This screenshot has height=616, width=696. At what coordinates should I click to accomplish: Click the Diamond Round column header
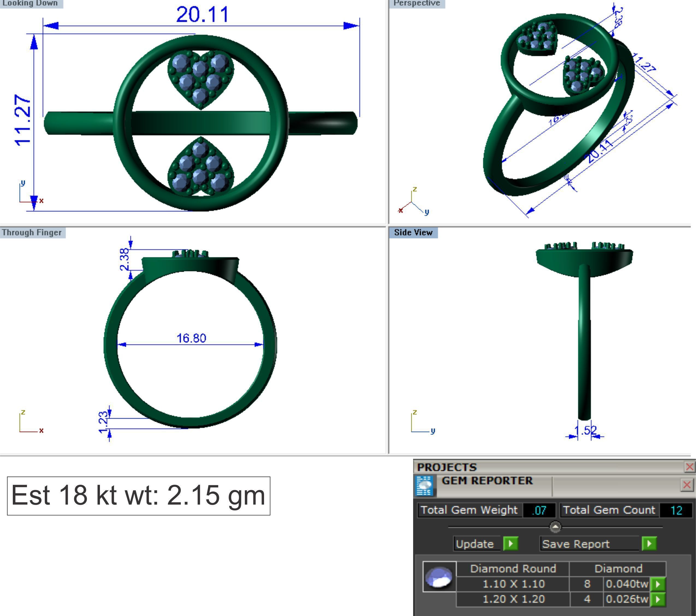click(513, 569)
